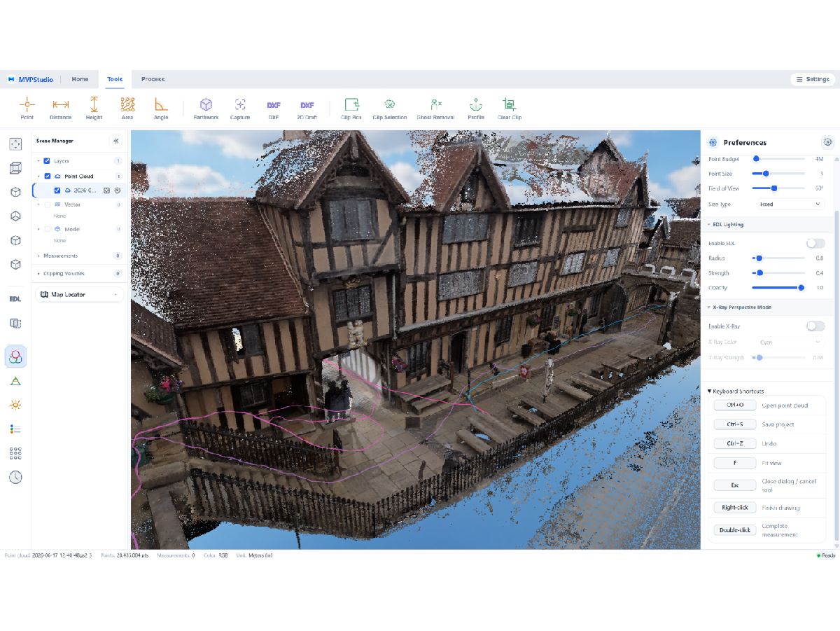The height and width of the screenshot is (631, 840).
Task: Click the 2D Draft DXF icon
Action: tap(307, 105)
